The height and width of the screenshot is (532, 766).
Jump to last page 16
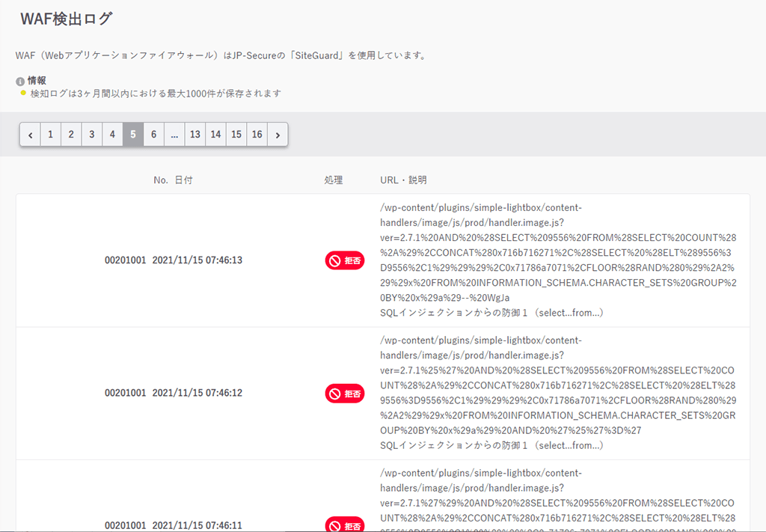pos(257,135)
